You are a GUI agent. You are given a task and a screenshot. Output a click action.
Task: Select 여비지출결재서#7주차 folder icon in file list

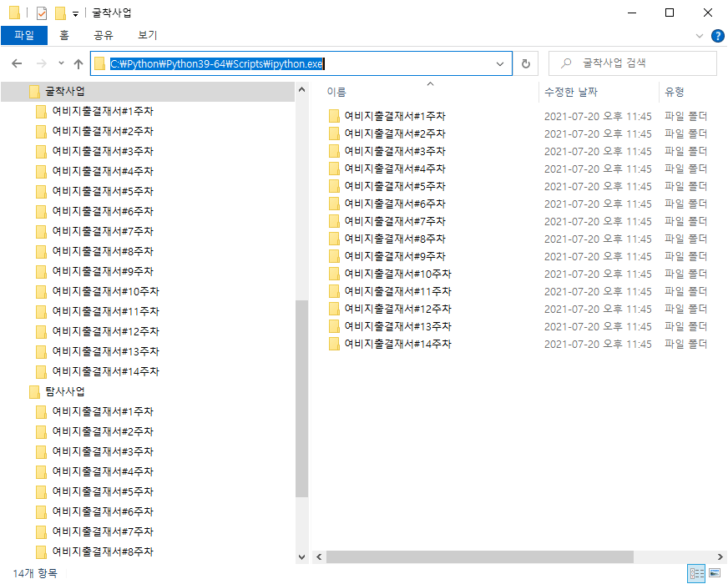coord(334,221)
